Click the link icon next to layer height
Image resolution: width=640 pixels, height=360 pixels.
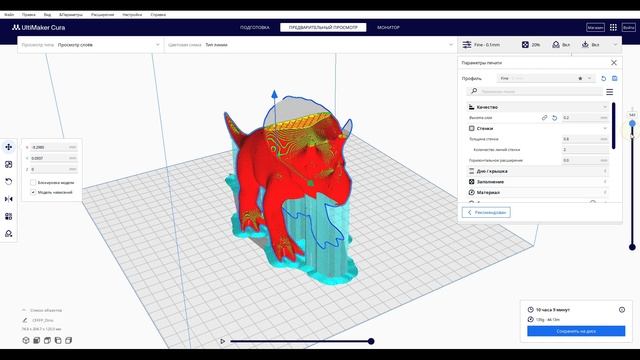click(x=544, y=118)
